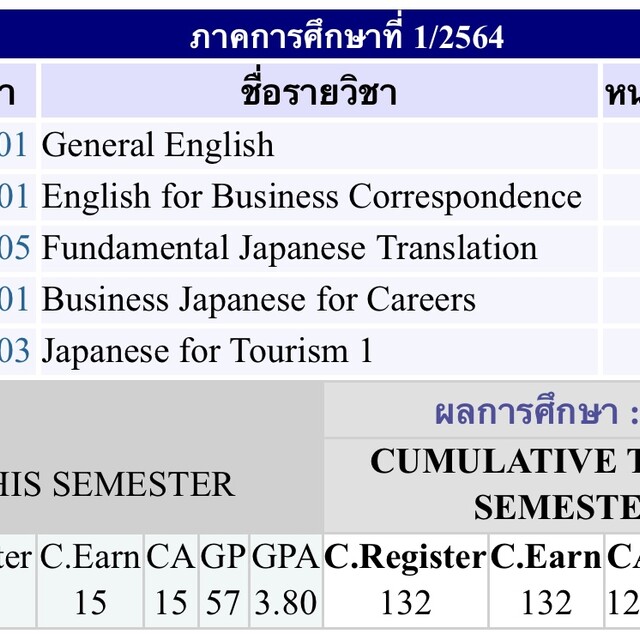The height and width of the screenshot is (640, 640).
Task: Select the 132 value under C.Register
Action: 405,602
